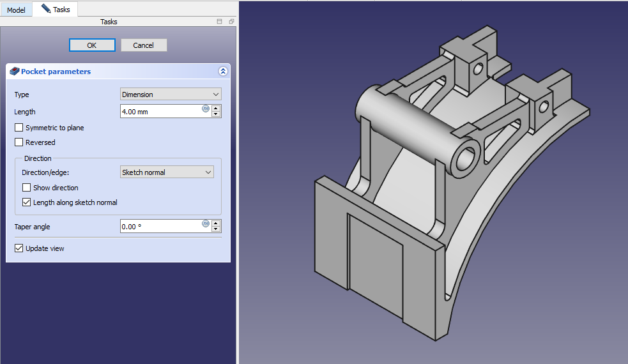
Task: Uncheck Length along sketch normal
Action: [27, 202]
